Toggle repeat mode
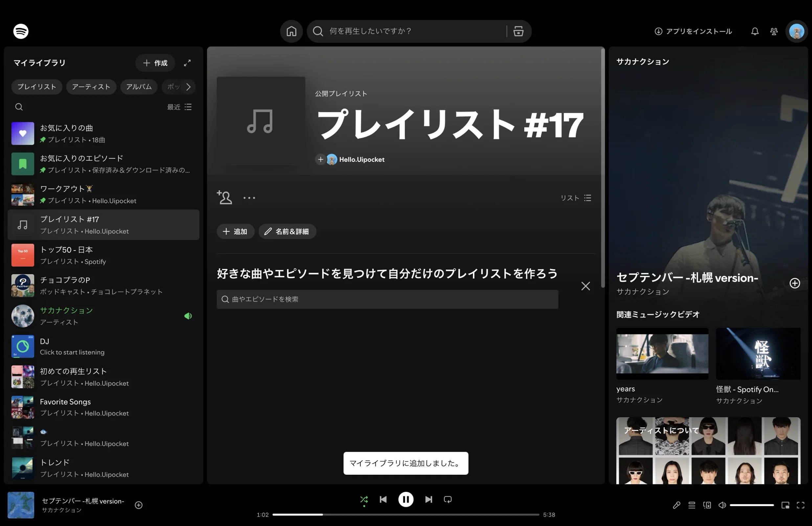 448,499
